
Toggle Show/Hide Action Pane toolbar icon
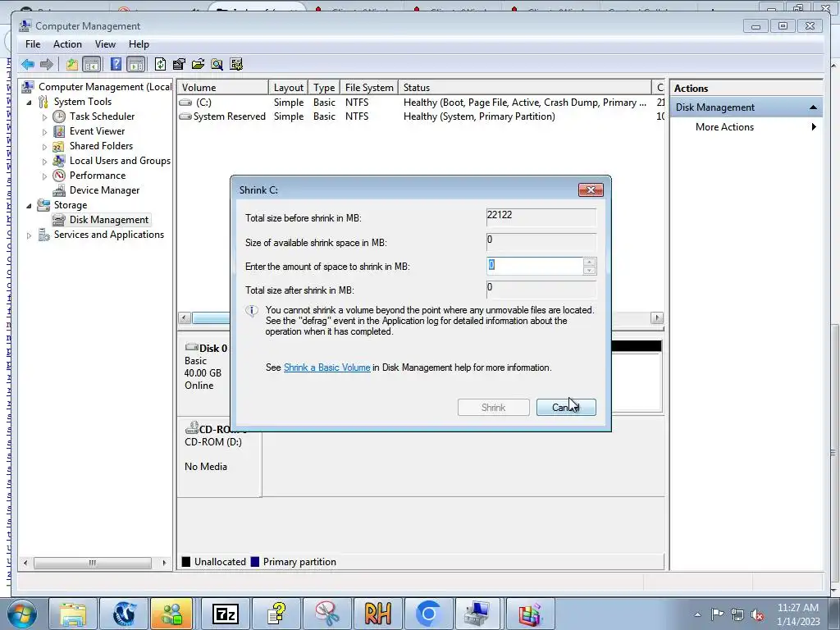tap(136, 64)
